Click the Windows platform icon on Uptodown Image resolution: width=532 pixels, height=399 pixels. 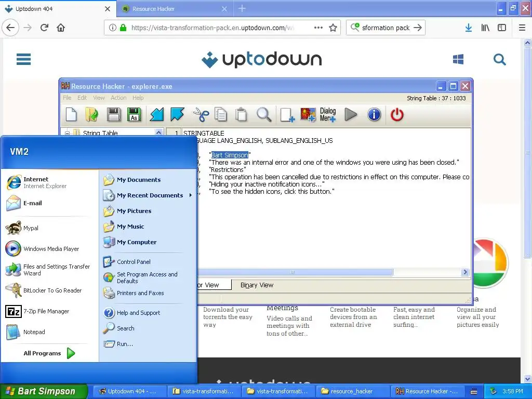point(458,59)
